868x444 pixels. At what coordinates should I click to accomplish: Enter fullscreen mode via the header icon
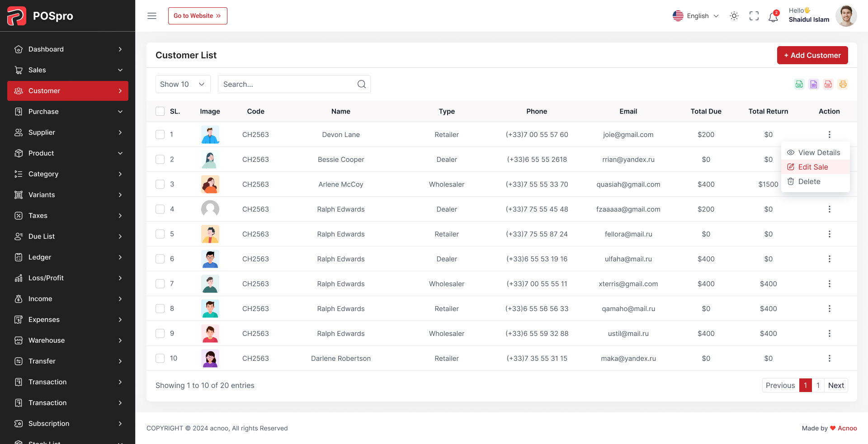coord(754,16)
